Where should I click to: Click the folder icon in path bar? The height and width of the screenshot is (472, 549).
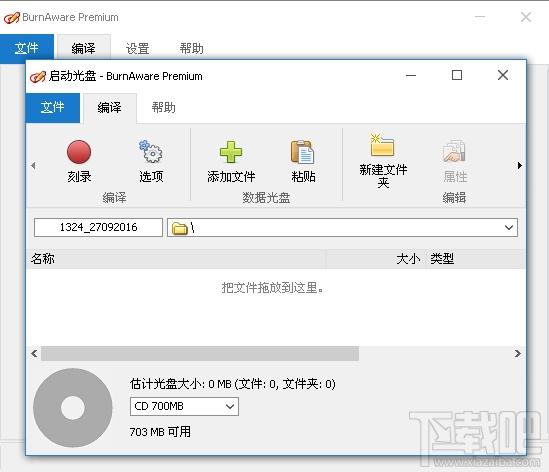(x=180, y=228)
